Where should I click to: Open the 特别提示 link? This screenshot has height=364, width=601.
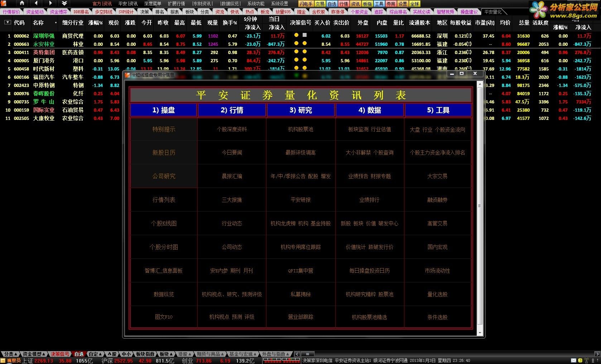(x=164, y=129)
